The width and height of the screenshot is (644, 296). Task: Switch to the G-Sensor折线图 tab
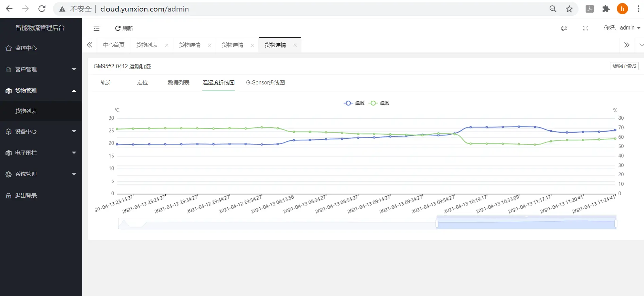(x=265, y=83)
